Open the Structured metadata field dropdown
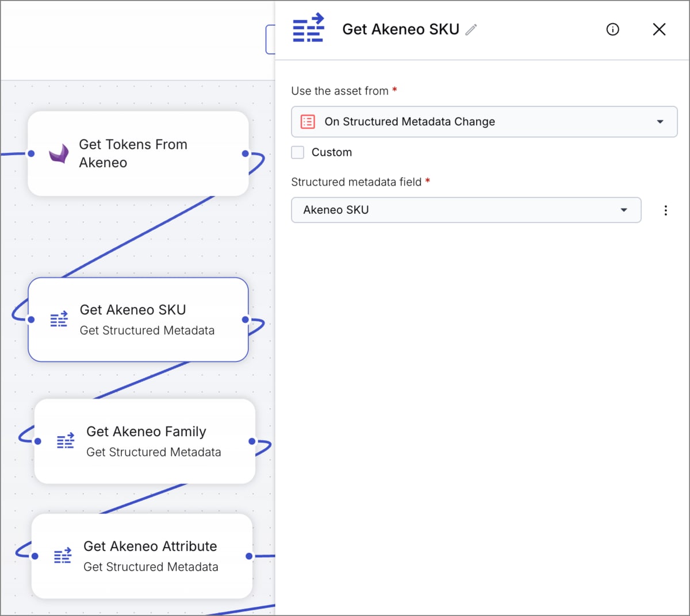Viewport: 690px width, 616px height. [x=466, y=210]
